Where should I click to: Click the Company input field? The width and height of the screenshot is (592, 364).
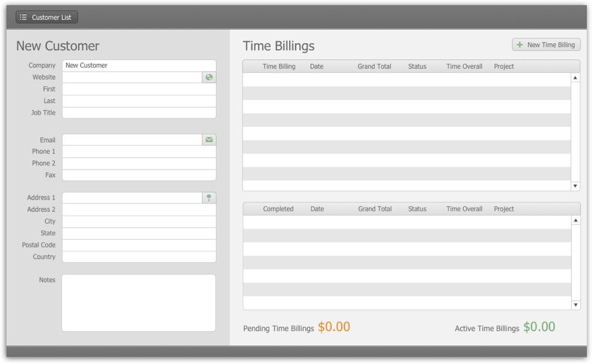click(x=139, y=65)
